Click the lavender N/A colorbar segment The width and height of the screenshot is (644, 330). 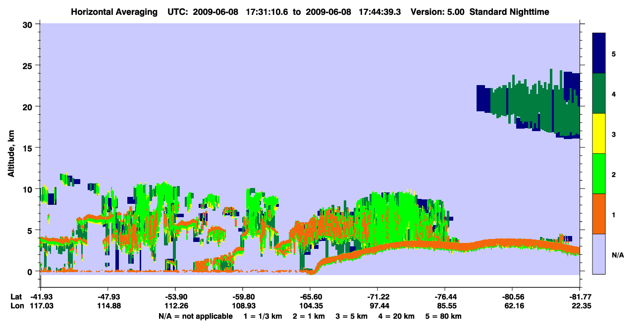pos(599,254)
